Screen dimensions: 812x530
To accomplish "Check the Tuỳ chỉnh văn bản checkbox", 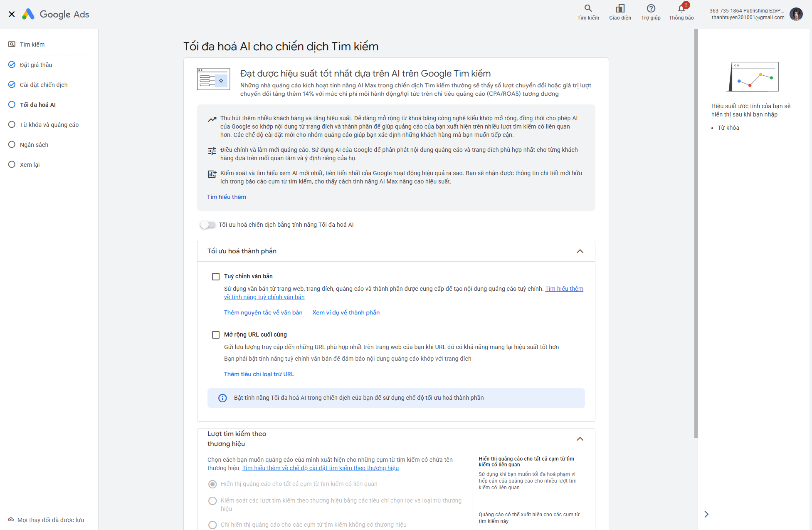I will coord(216,277).
